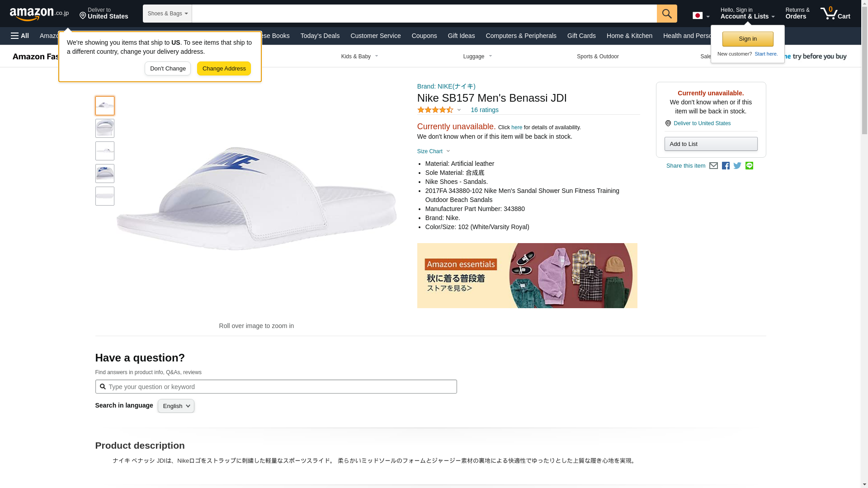
Task: Expand the star rating breakdown
Action: pos(439,110)
